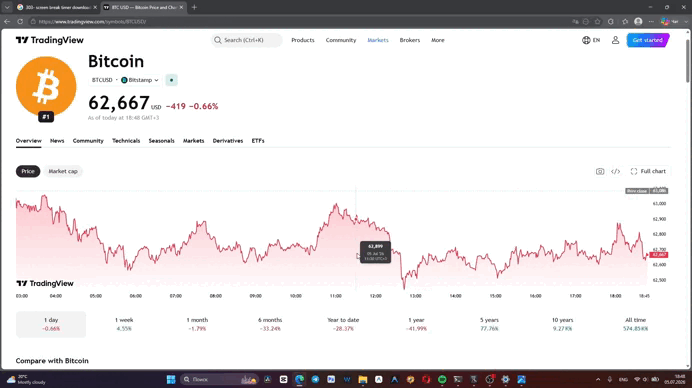Expand the Bitstamp exchange dropdown
692x388 pixels.
pos(140,80)
